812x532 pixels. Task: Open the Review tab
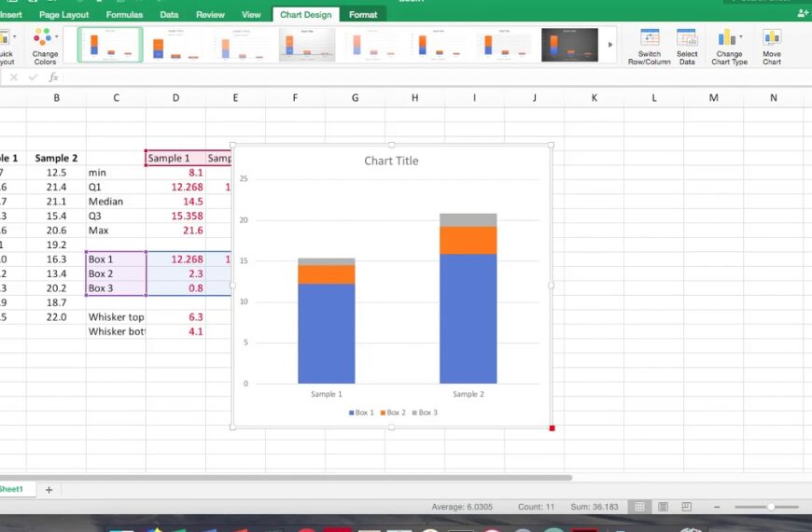pyautogui.click(x=210, y=15)
